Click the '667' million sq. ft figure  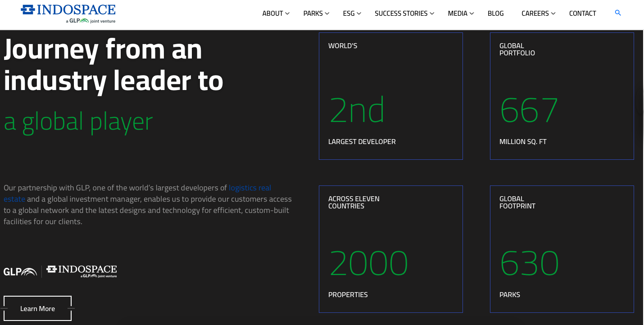(x=529, y=110)
